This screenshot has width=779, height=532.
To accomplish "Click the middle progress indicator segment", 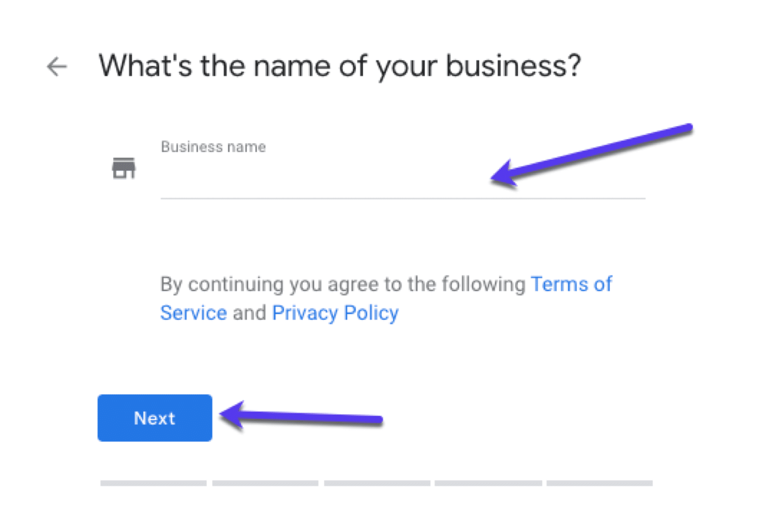I will coord(378,484).
